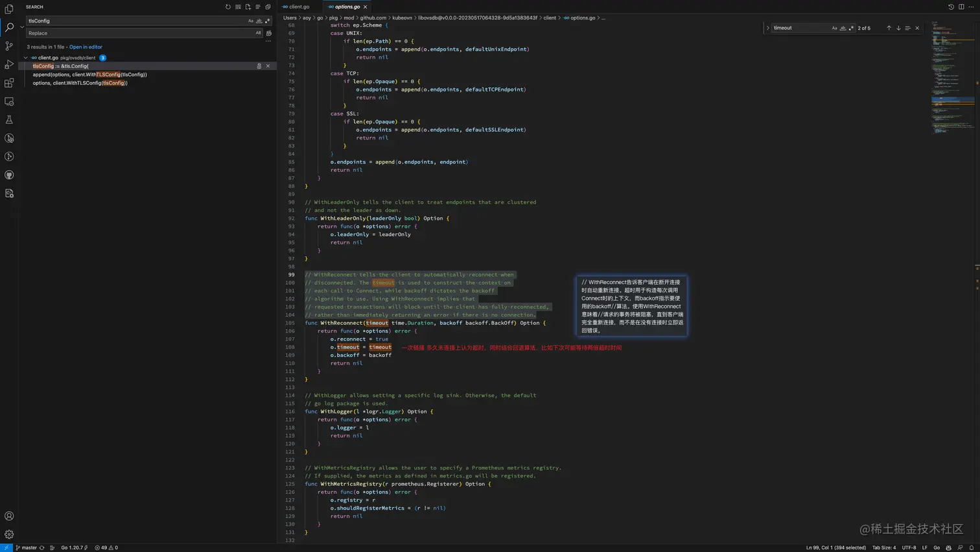Image resolution: width=980 pixels, height=552 pixels.
Task: Toggle Match Case in Search panel
Action: coord(251,21)
